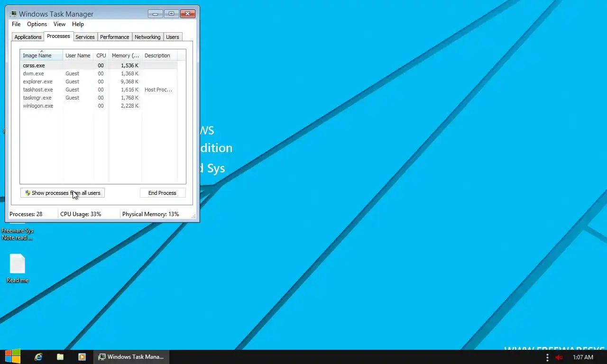Open the Help menu
Image resolution: width=607 pixels, height=364 pixels.
pyautogui.click(x=78, y=24)
